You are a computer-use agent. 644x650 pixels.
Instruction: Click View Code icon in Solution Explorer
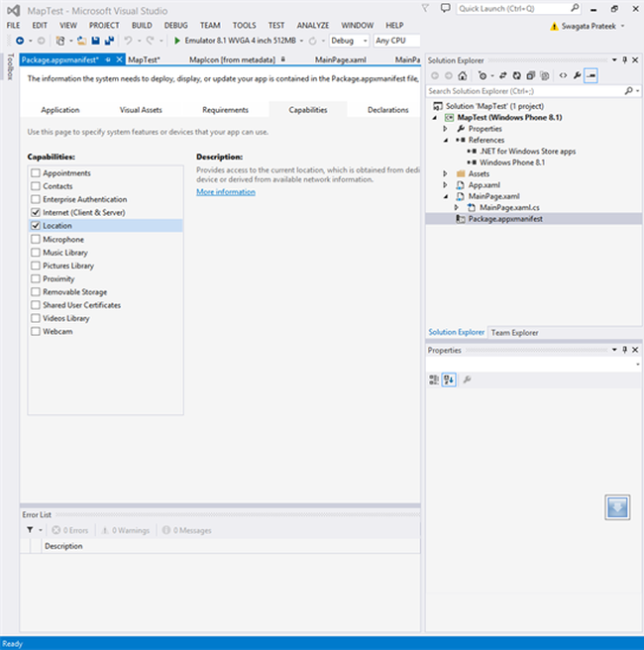point(563,75)
